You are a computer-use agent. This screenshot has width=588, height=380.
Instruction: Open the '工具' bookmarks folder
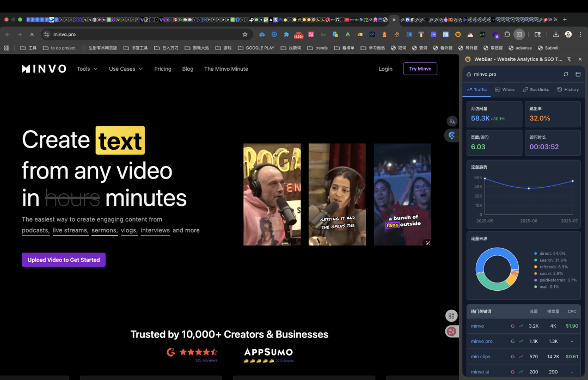point(28,48)
